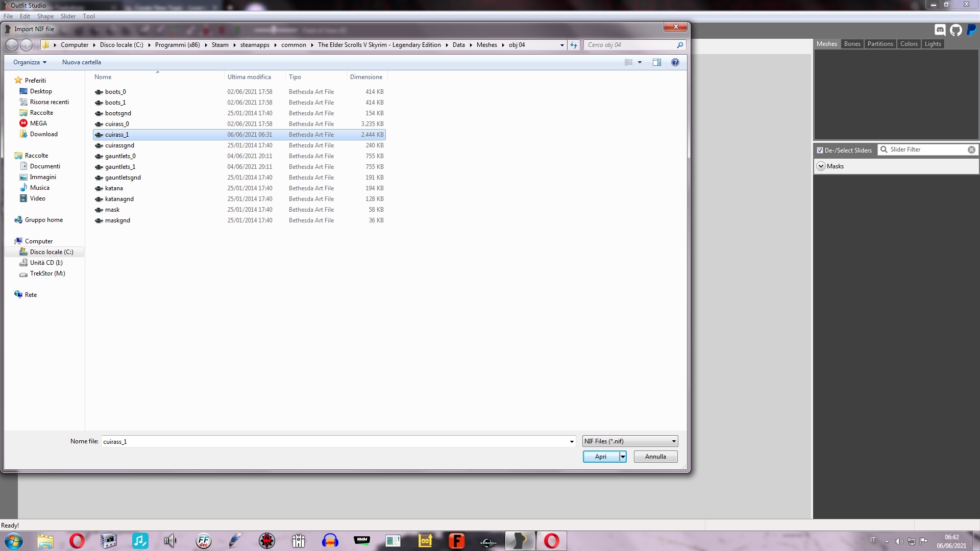The height and width of the screenshot is (551, 980).
Task: Click the search magnifier in Cerca obj 04
Action: [680, 45]
